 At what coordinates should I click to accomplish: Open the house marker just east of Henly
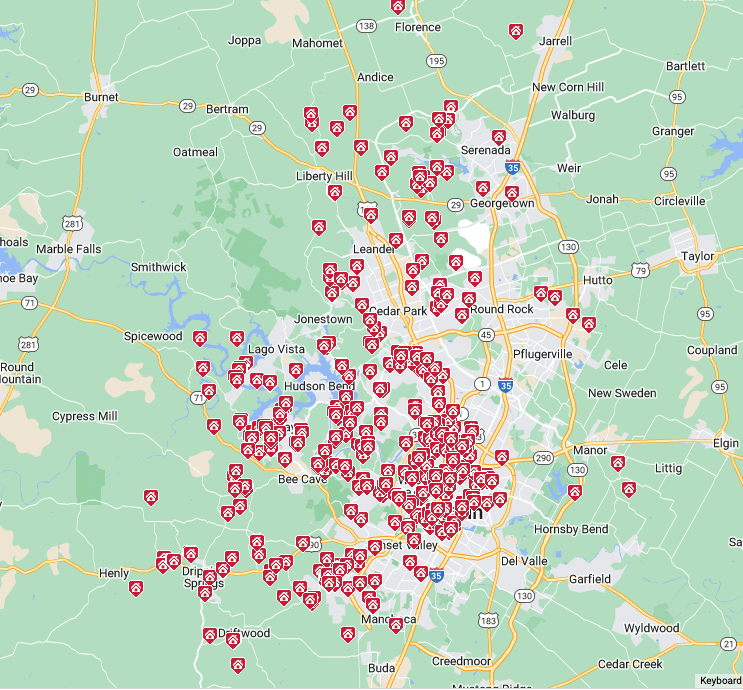tap(135, 588)
